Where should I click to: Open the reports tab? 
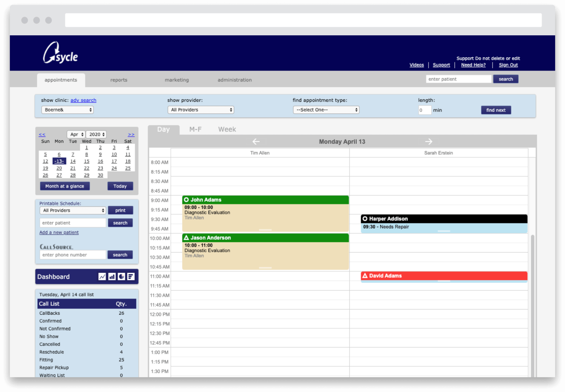point(118,80)
